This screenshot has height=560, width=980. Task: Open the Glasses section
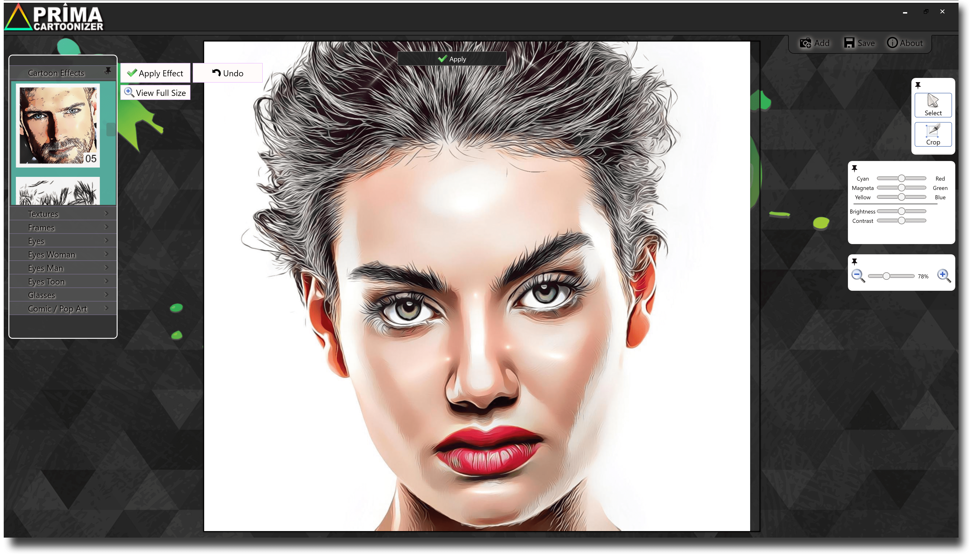[63, 295]
